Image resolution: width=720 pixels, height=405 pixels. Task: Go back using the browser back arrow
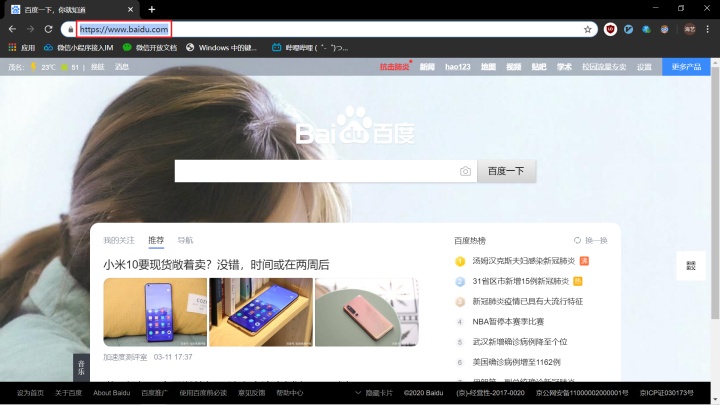click(12, 29)
